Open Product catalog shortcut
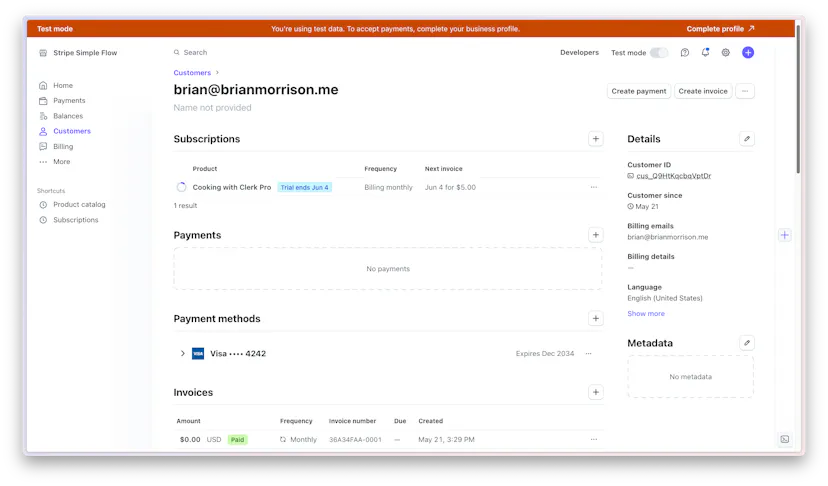The width and height of the screenshot is (828, 486). point(79,204)
